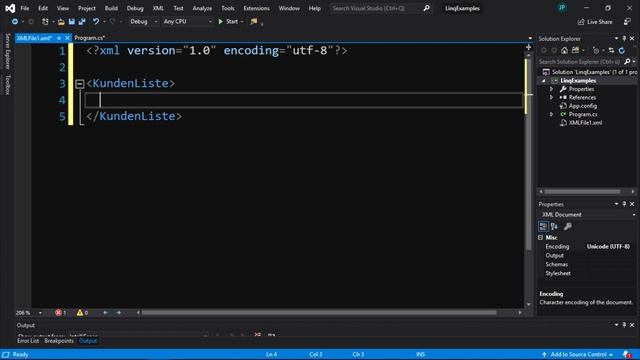The width and height of the screenshot is (640, 360).
Task: Click the yellow warning count indicator
Action: pos(82,313)
